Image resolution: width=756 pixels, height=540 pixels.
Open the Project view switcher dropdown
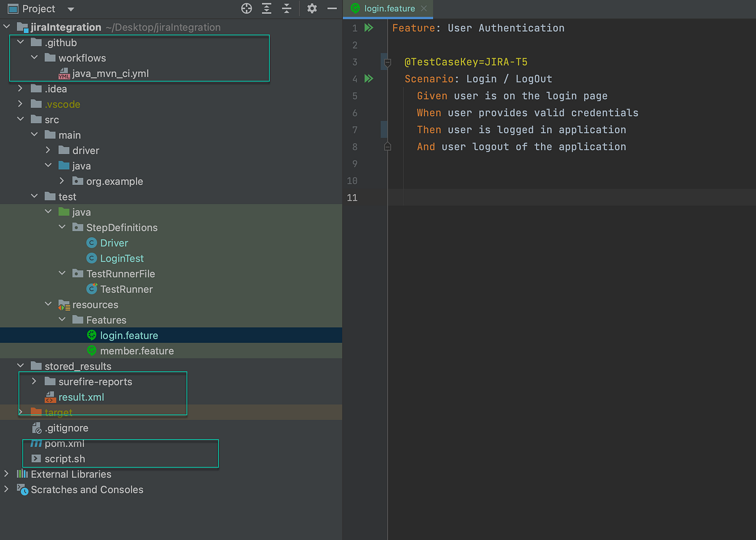coord(70,8)
